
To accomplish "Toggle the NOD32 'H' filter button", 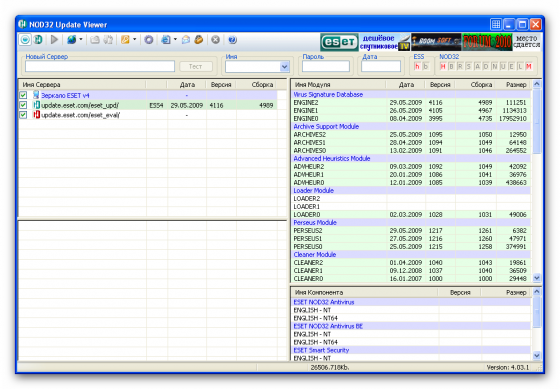I will click(443, 66).
